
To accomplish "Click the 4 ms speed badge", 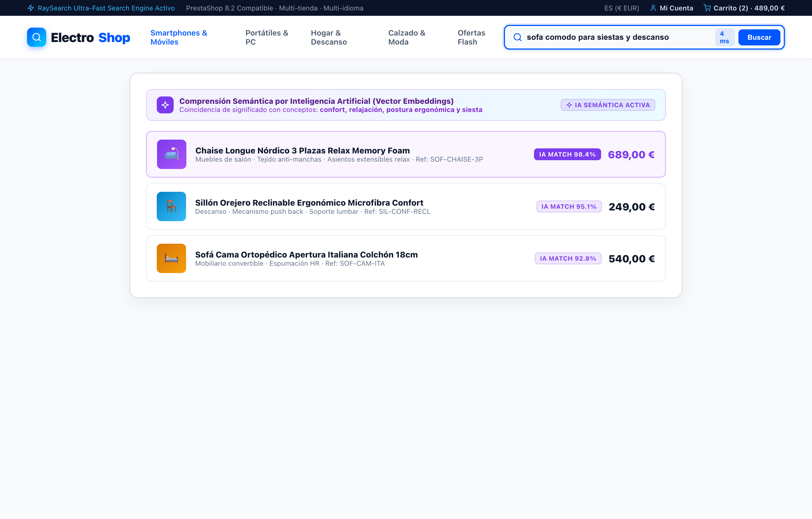I will point(725,37).
